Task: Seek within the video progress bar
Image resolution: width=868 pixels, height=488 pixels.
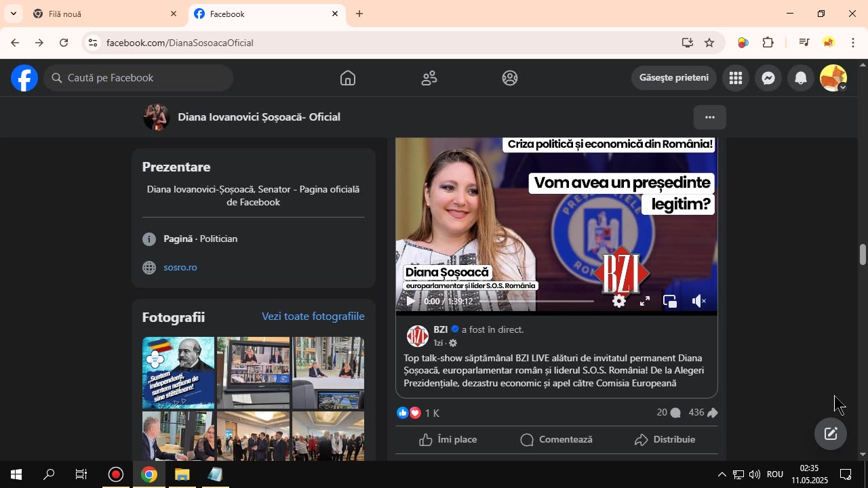Action: (x=536, y=301)
